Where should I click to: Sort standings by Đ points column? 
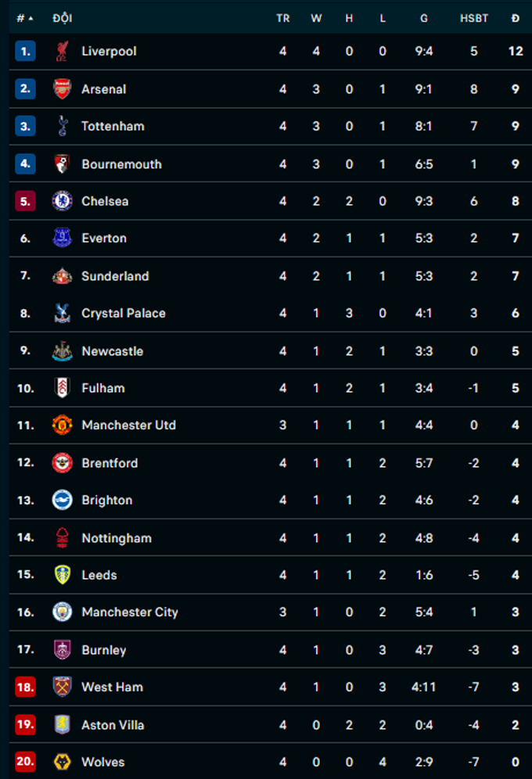click(515, 18)
